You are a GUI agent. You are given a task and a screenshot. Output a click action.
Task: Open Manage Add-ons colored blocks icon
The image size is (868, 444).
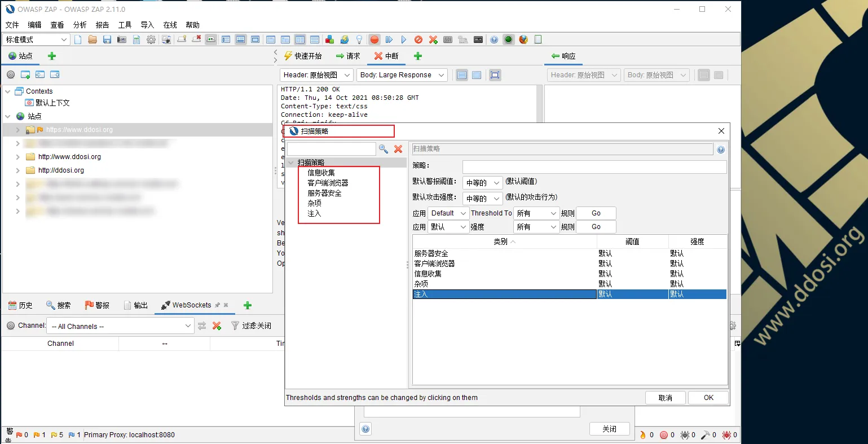point(329,39)
